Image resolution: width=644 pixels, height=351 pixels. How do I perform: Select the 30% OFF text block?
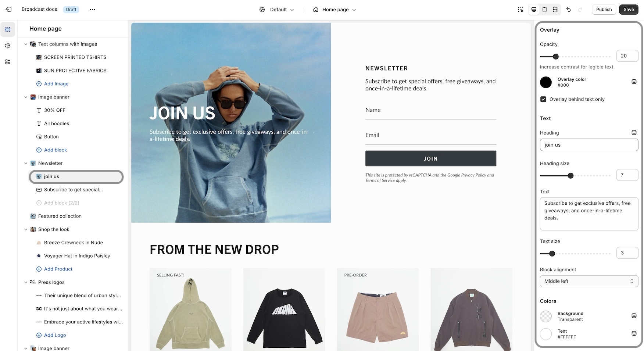pos(54,110)
